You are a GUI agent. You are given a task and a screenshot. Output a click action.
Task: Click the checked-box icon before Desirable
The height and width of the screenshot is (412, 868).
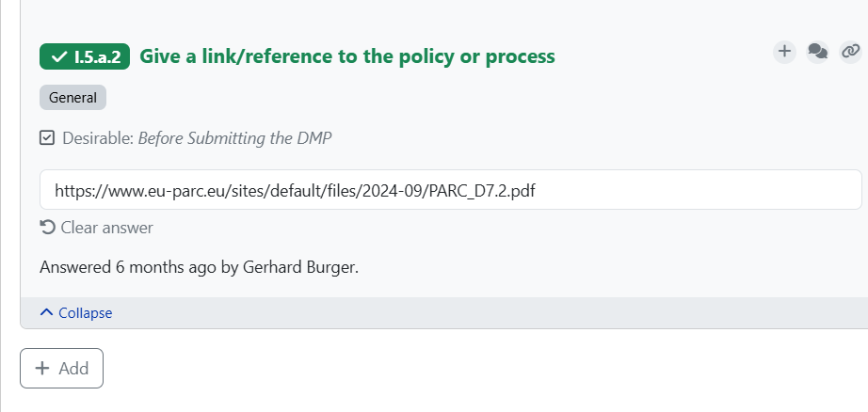pos(48,138)
